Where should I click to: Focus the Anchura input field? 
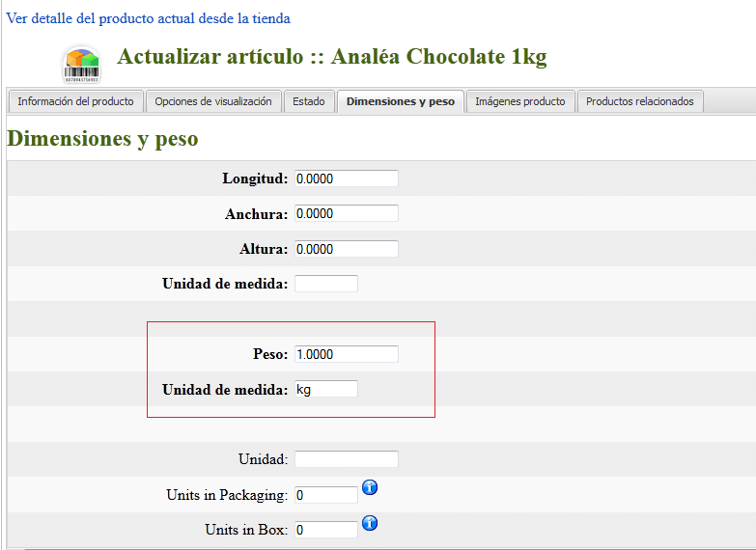(347, 213)
